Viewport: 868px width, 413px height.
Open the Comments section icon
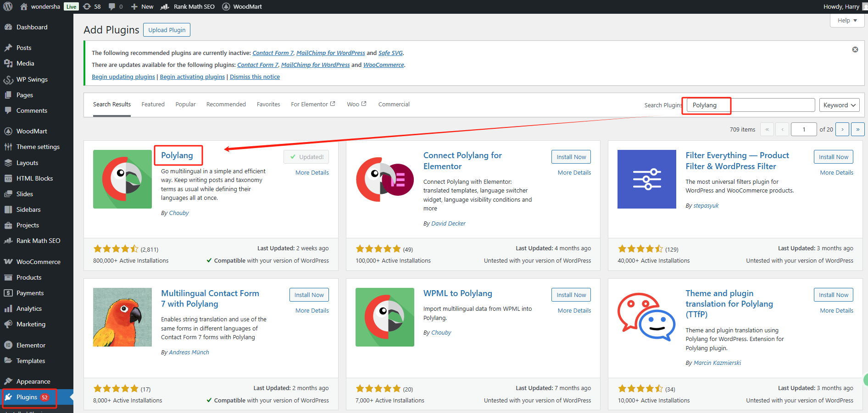[x=9, y=110]
